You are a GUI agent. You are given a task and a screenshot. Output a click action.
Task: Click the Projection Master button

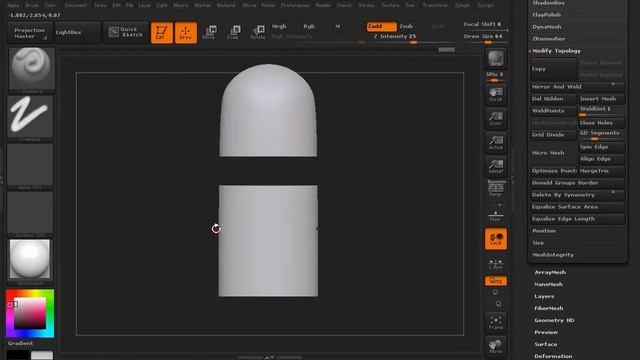(x=29, y=33)
